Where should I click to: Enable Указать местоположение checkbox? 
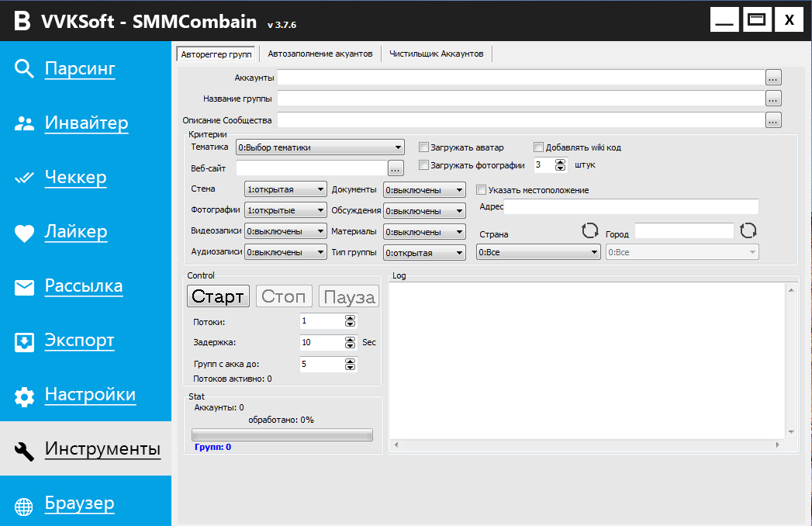pos(481,189)
